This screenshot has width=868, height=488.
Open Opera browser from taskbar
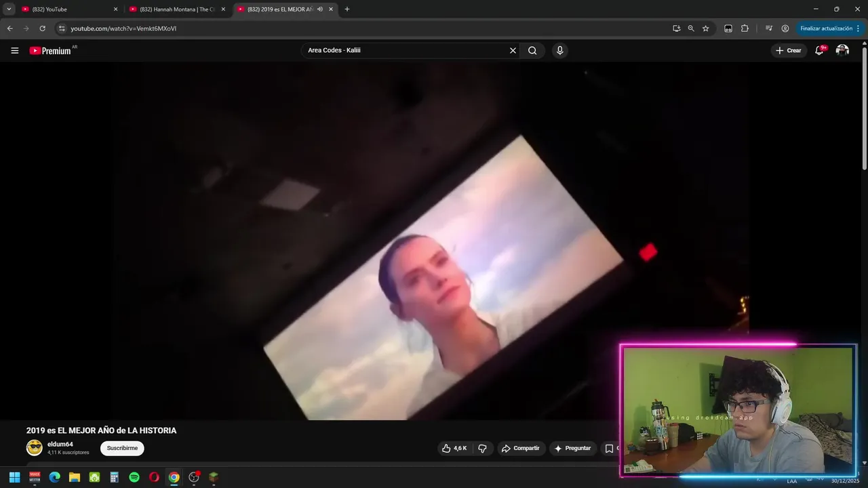click(154, 477)
